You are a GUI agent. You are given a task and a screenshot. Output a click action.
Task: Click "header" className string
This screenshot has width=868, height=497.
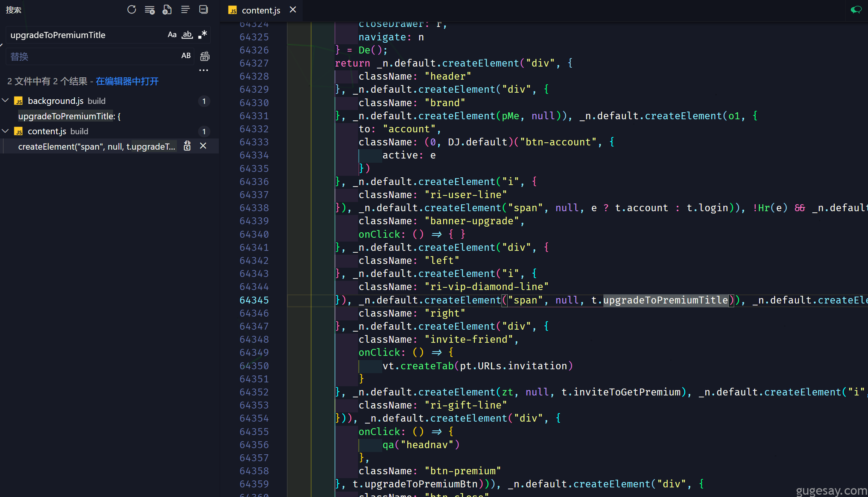point(448,77)
